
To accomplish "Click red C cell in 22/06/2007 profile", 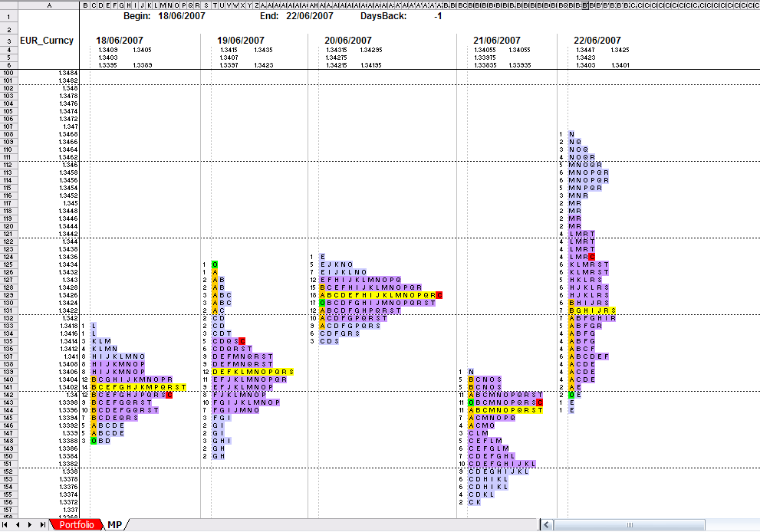I will pos(592,257).
